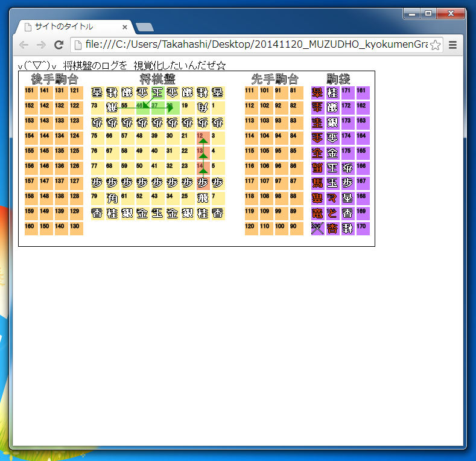Image resolution: width=476 pixels, height=461 pixels.
Task: Select the white 桂 knight in the purple bag
Action: 332,93
